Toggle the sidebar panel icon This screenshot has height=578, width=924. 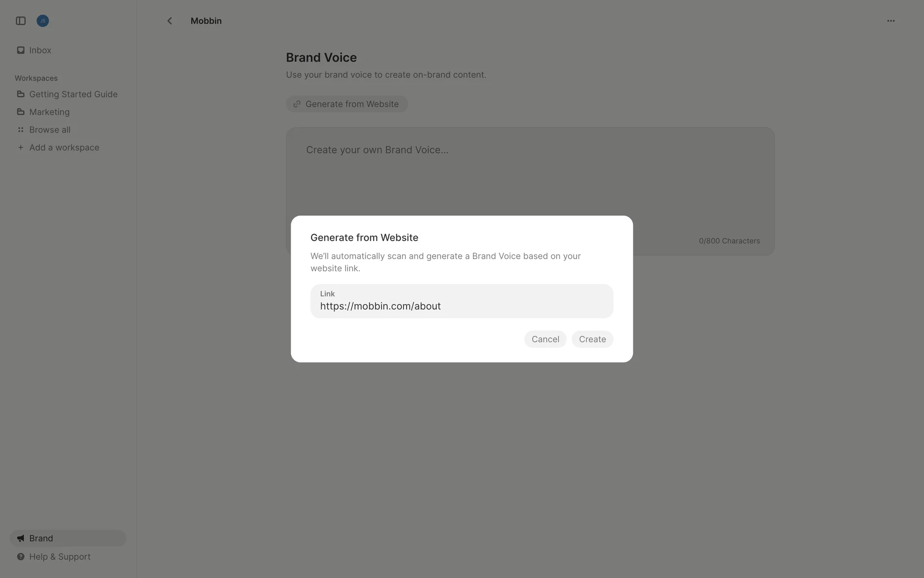21,21
